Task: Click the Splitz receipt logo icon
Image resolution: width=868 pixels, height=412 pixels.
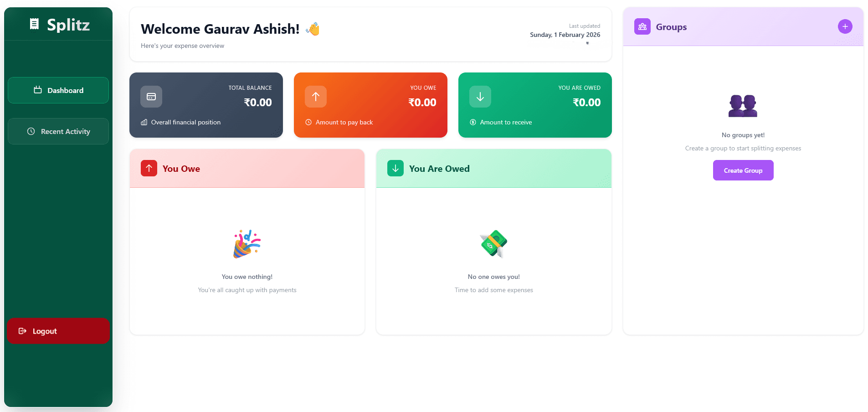Action: [x=34, y=24]
